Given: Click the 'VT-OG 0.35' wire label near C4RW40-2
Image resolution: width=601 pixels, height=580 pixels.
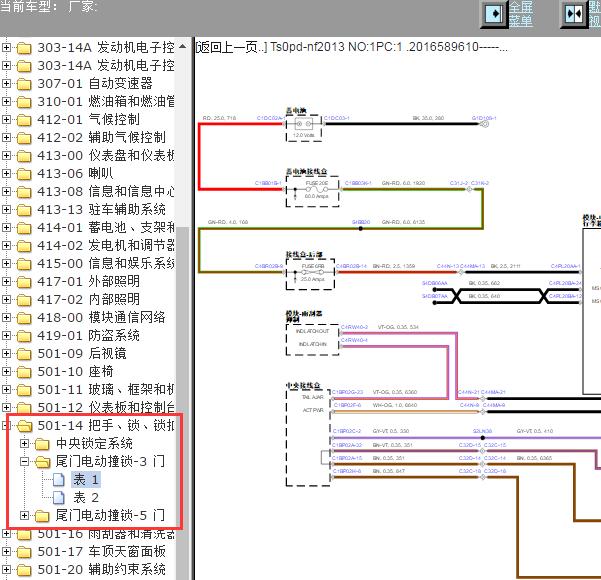Looking at the screenshot, I should coord(398,327).
